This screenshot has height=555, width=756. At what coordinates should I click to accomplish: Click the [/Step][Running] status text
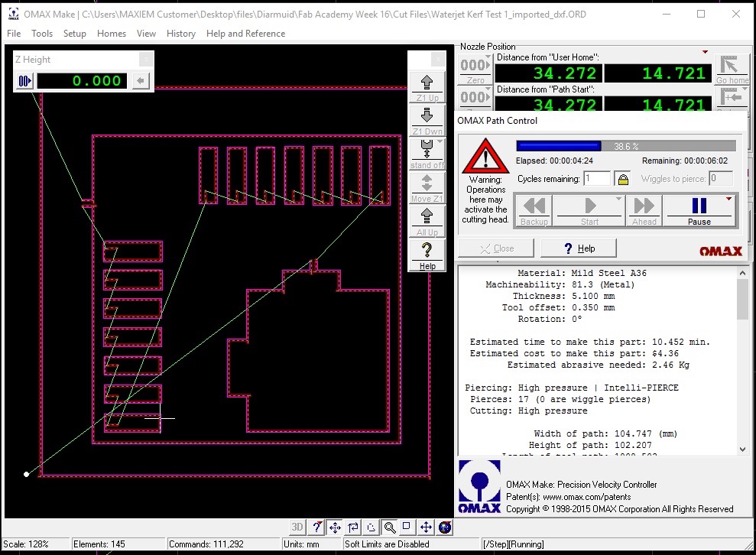pos(514,544)
